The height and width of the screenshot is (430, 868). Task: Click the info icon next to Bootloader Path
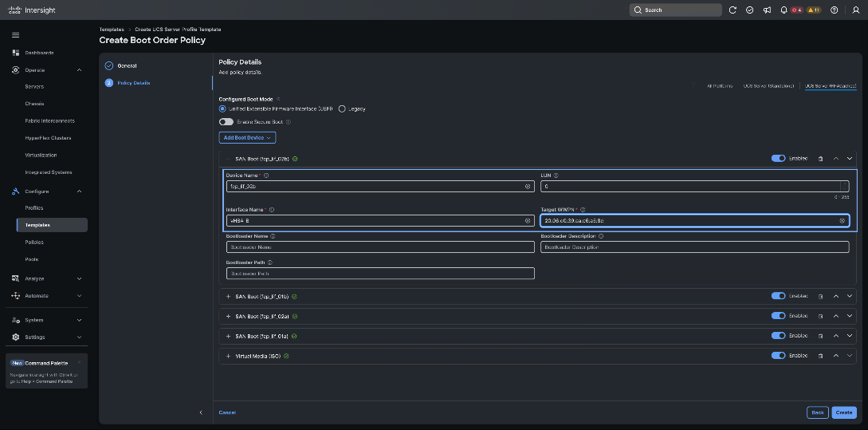pos(269,262)
